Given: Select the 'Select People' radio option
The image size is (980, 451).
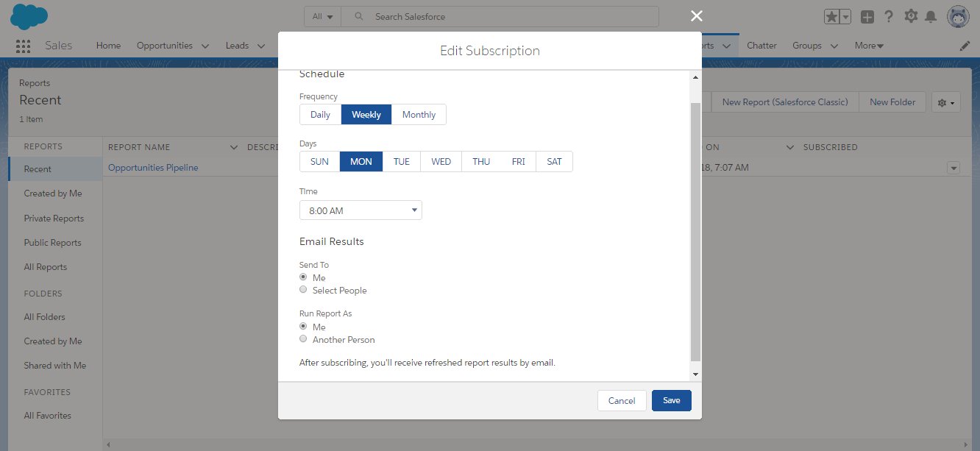Looking at the screenshot, I should tap(303, 290).
